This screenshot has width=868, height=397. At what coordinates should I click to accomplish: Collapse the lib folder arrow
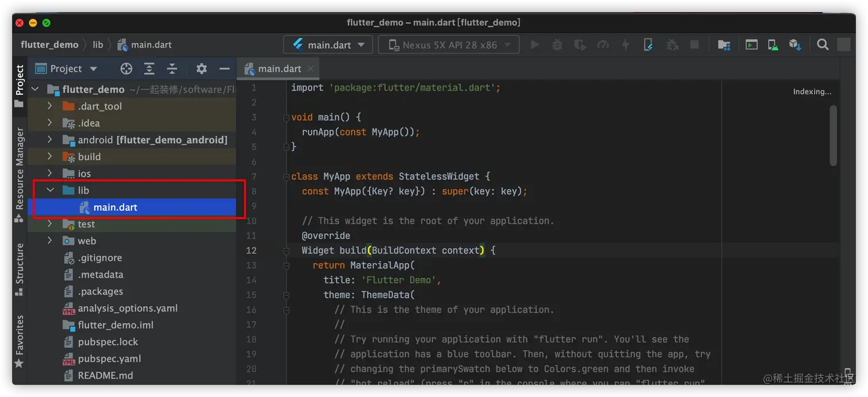[x=50, y=190]
